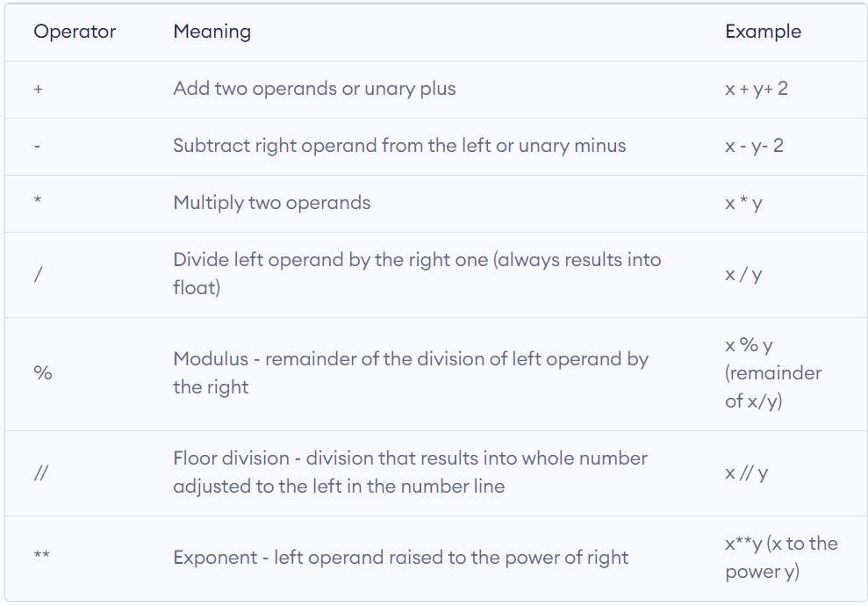Viewport: 868px width, 606px height.
Task: Click the 'Floor division' description text
Action: (410, 472)
